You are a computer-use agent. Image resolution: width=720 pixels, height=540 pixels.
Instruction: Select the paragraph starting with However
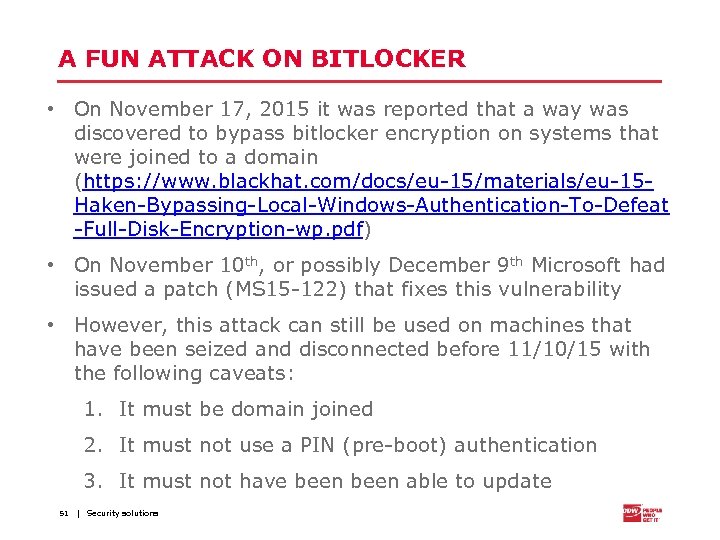[360, 349]
